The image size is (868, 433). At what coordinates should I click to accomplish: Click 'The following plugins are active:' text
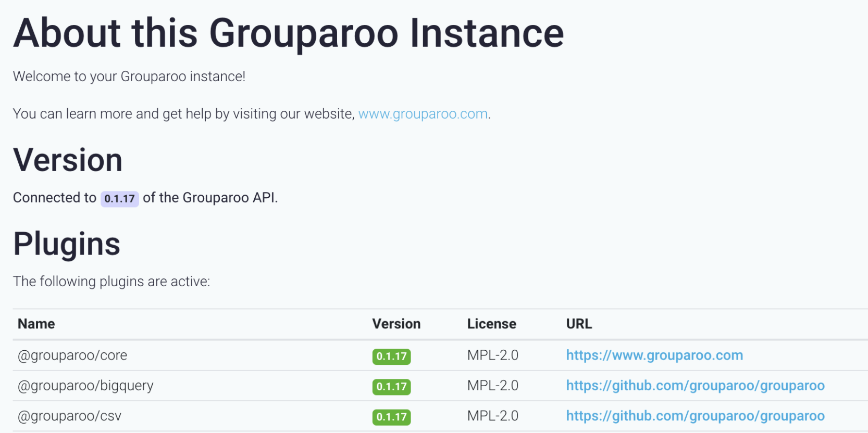(111, 282)
